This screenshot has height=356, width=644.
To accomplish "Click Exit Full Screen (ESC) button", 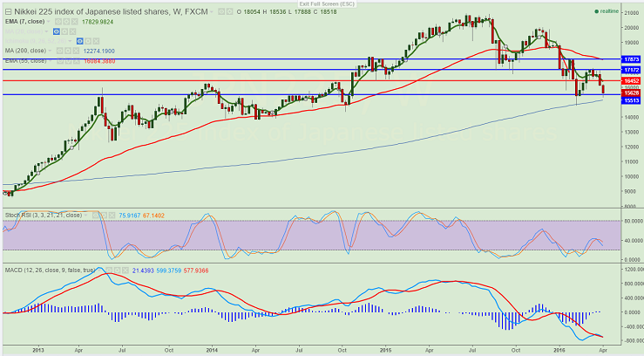I will (323, 4).
